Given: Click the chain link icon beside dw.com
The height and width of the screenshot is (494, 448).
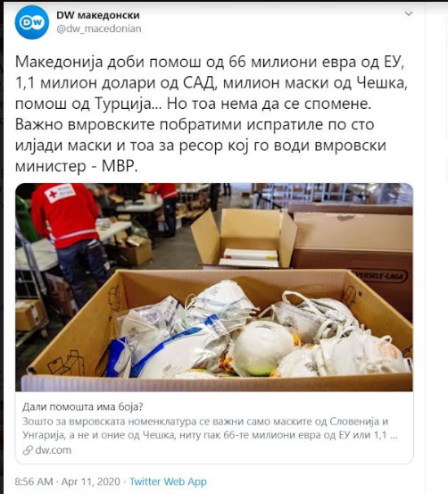Looking at the screenshot, I should 28,450.
